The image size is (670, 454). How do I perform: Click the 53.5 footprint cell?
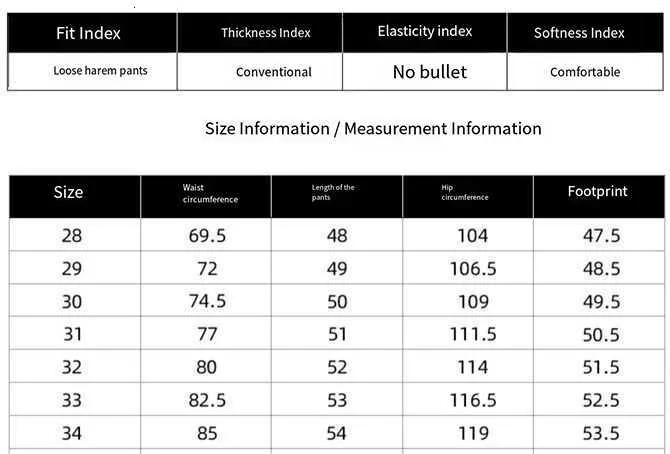[x=601, y=433]
